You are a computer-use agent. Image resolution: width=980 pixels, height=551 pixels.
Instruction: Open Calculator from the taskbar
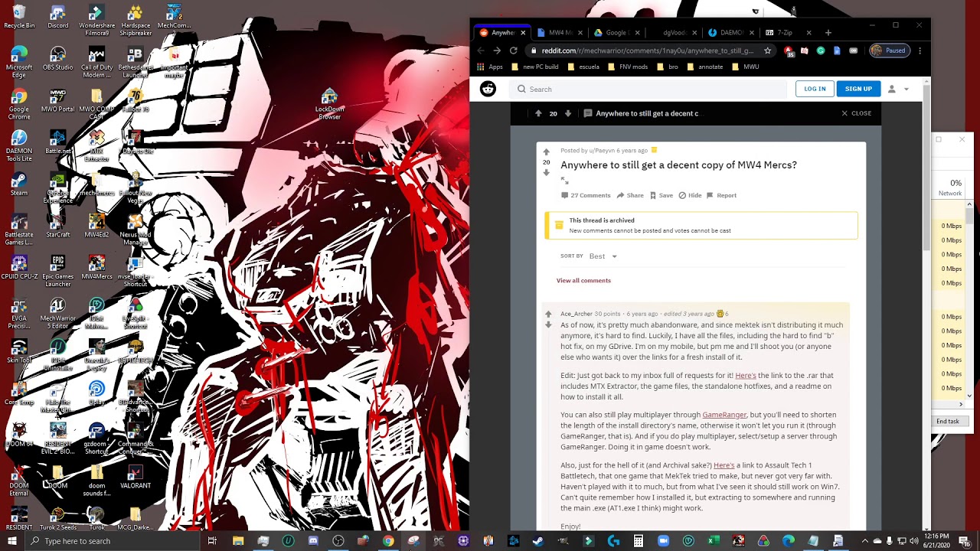(x=638, y=541)
